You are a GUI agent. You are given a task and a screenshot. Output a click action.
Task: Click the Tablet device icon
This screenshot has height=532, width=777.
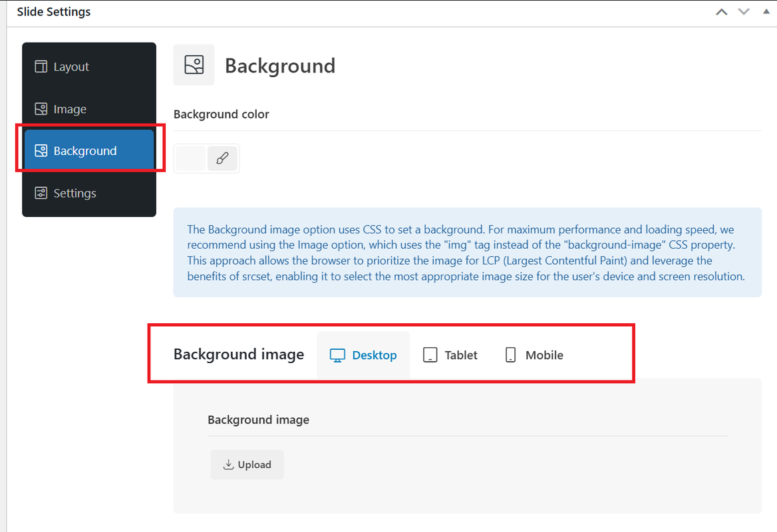430,354
